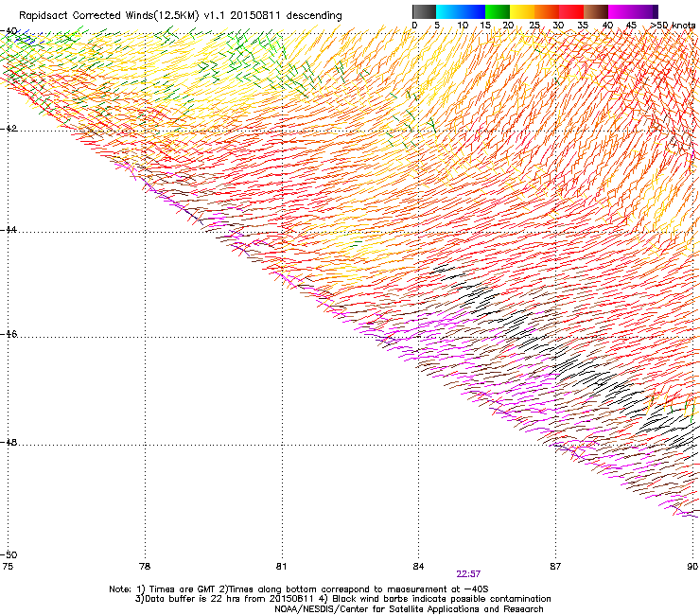The height and width of the screenshot is (615, 700).
Task: Click the legend tick label 25
Action: 534,26
